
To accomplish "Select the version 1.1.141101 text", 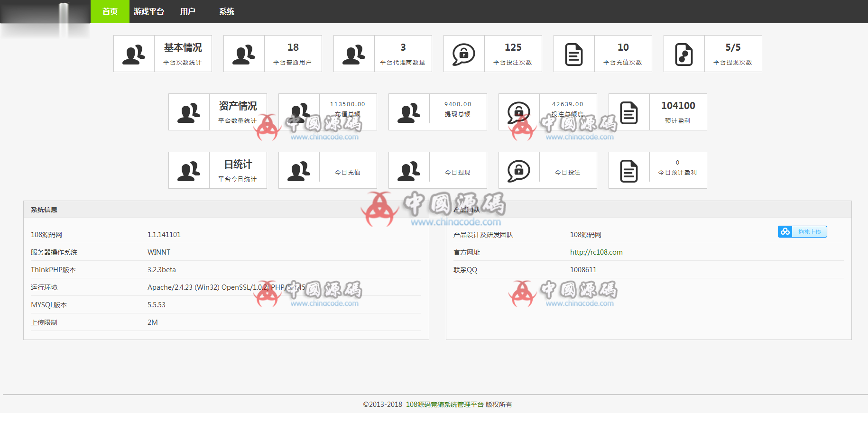I will pos(164,235).
